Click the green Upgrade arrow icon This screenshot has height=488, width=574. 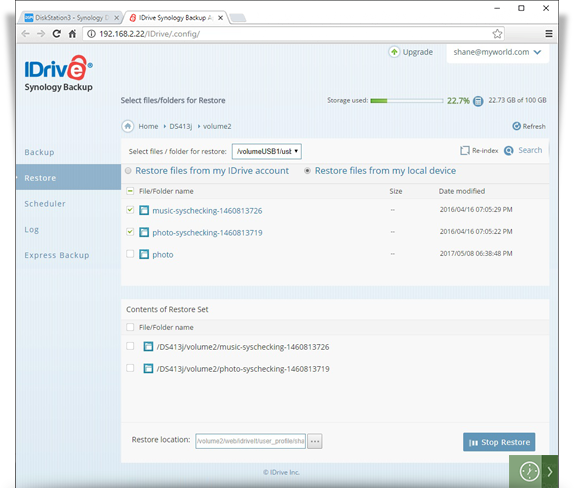point(394,52)
